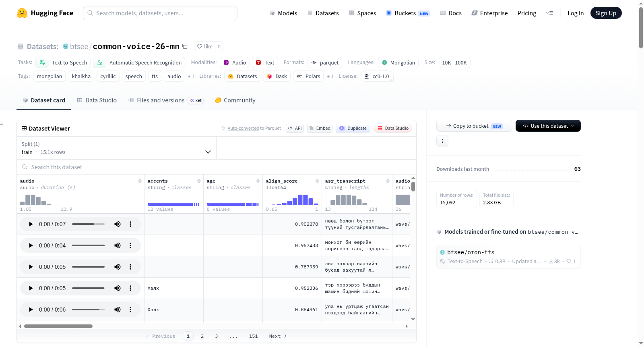Mute the audio in the 0.787959 row

(118, 267)
